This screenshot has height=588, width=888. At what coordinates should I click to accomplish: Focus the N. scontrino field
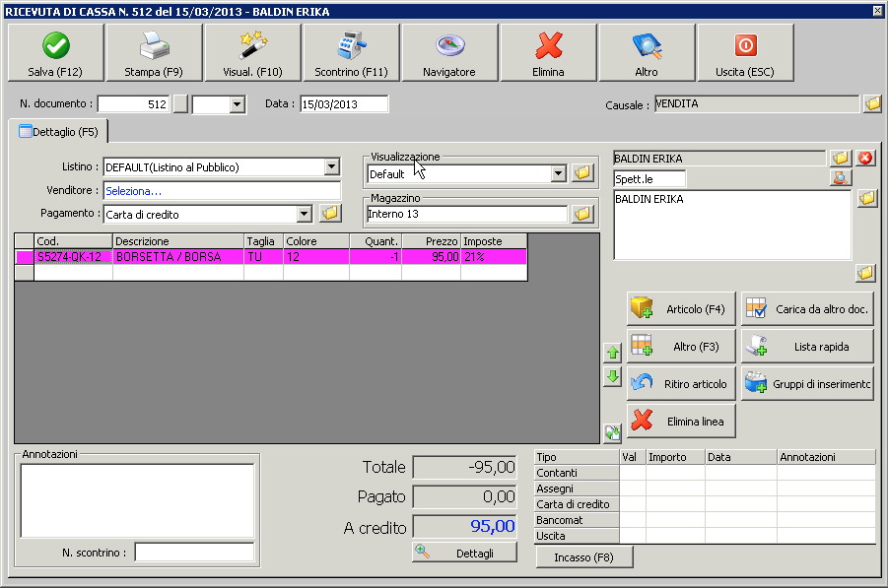pyautogui.click(x=194, y=553)
